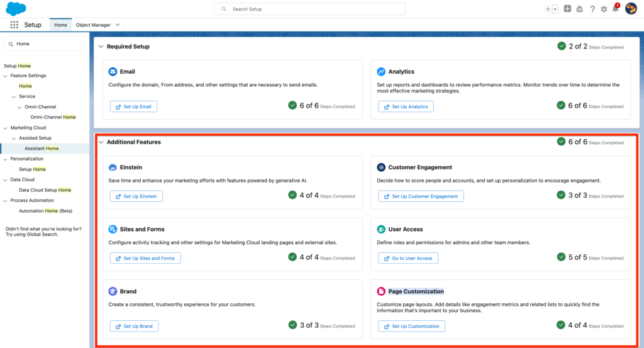The image size is (644, 348).
Task: Click the Search Setup field
Action: click(x=309, y=9)
